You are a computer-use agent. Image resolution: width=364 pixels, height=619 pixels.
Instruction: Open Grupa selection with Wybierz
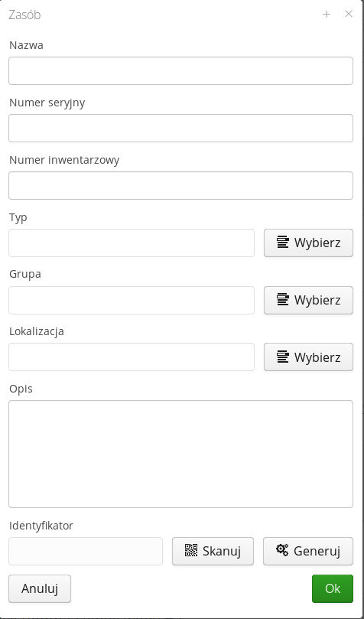pyautogui.click(x=308, y=301)
